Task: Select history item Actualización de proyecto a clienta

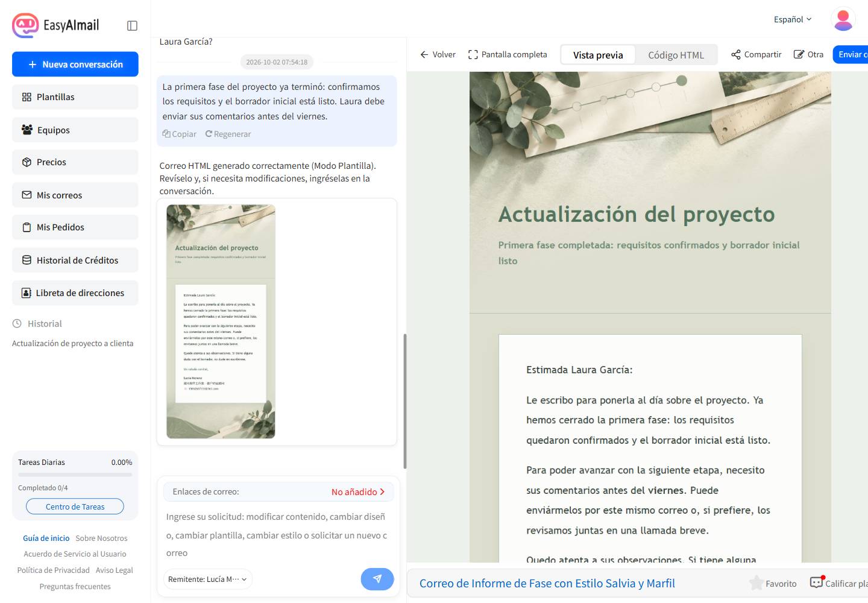Action: 73,343
